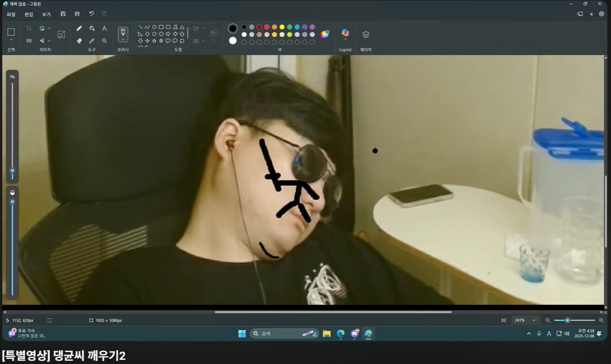The height and width of the screenshot is (364, 611).
Task: Select the Color picker eyedropper tool
Action: (x=92, y=41)
